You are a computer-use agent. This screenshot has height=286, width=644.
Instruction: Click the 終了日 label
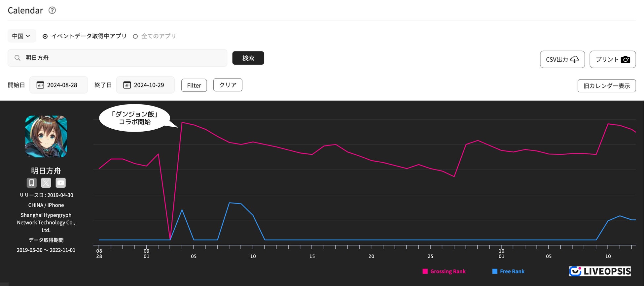pos(103,85)
